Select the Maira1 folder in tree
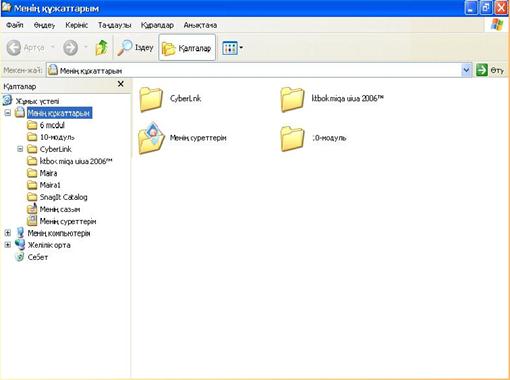Viewport: 510px width, 380px height. 50,185
